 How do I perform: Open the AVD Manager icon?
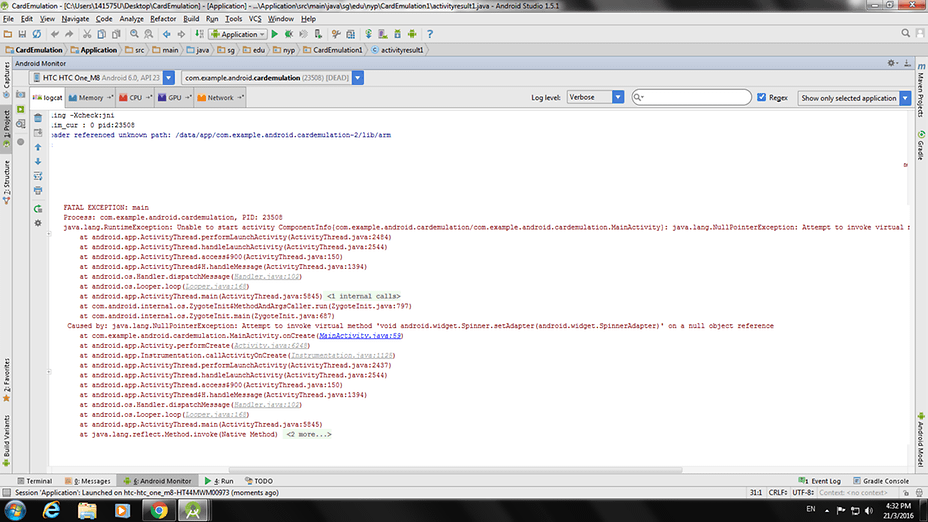[x=383, y=34]
